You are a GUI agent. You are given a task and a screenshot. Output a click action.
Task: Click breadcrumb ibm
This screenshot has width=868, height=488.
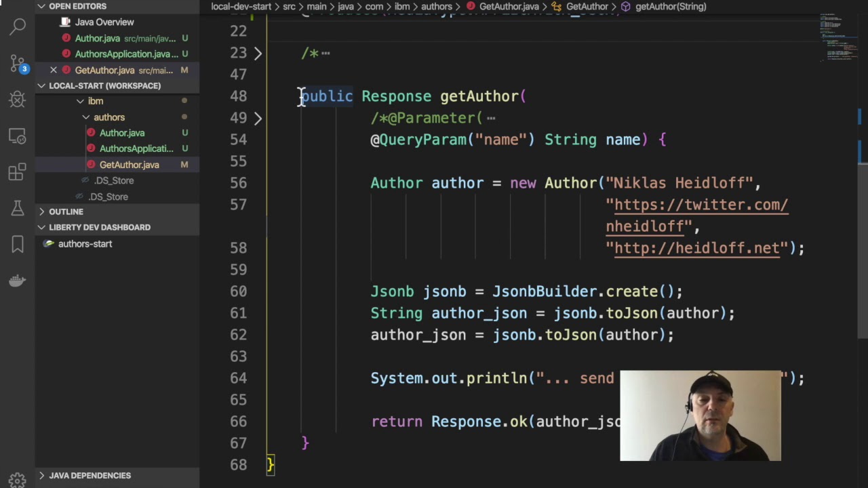point(402,7)
